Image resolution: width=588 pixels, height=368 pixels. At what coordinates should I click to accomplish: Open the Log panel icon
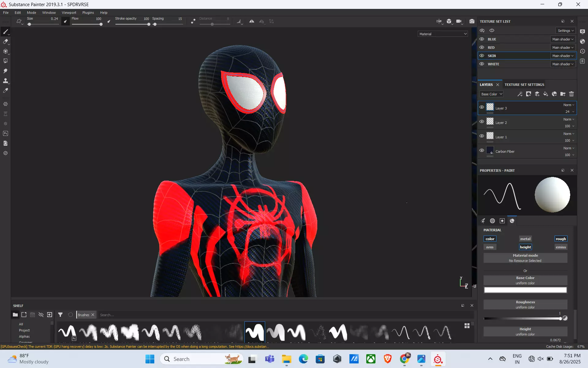pos(582,61)
